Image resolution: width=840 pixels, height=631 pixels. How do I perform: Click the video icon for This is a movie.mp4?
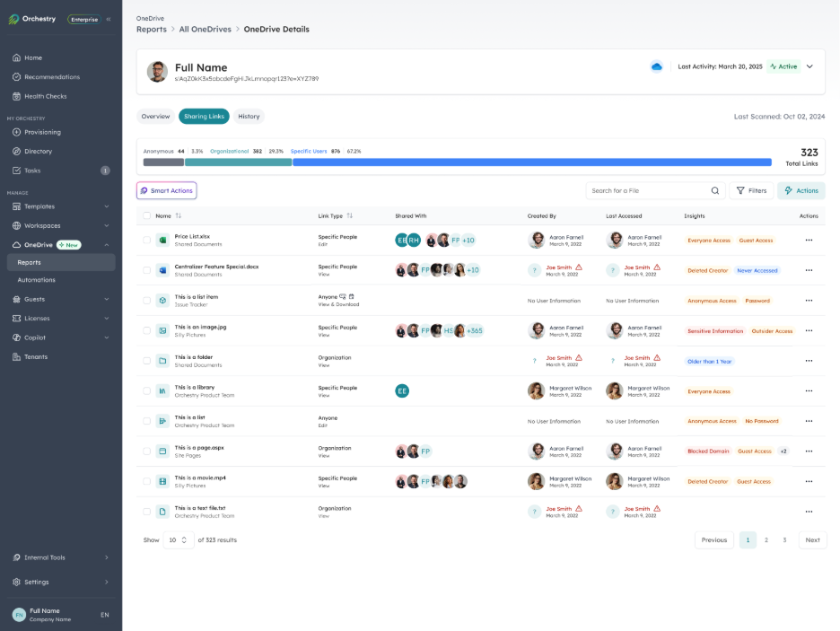click(x=162, y=481)
